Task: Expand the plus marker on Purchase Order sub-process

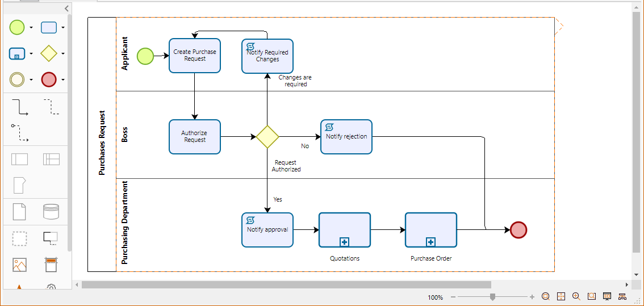Action: [x=430, y=242]
